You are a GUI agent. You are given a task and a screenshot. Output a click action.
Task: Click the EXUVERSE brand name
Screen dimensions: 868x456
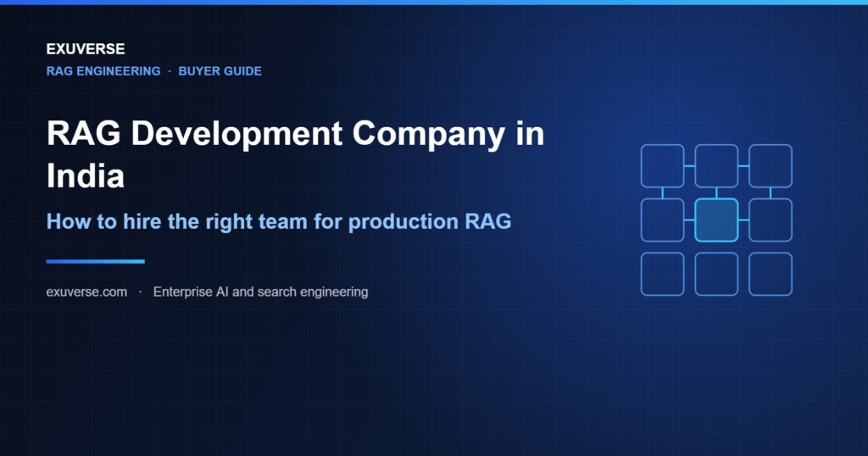point(86,48)
